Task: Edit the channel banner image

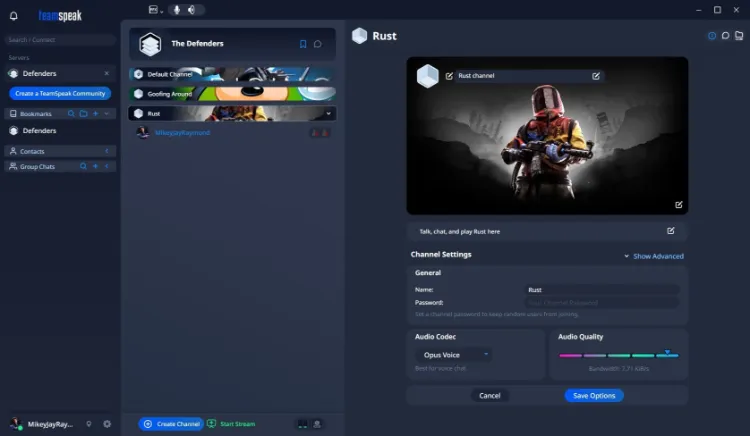Action: pos(679,204)
